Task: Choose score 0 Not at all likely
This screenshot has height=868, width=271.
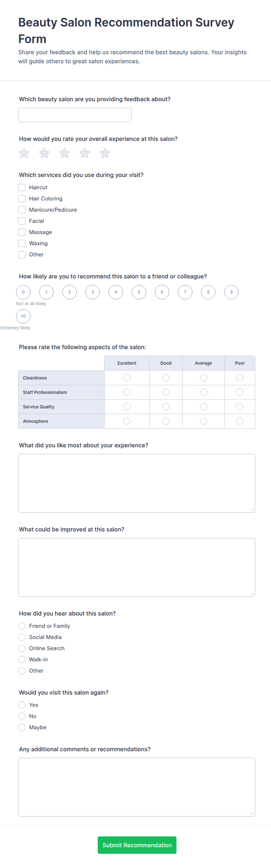Action: (23, 292)
